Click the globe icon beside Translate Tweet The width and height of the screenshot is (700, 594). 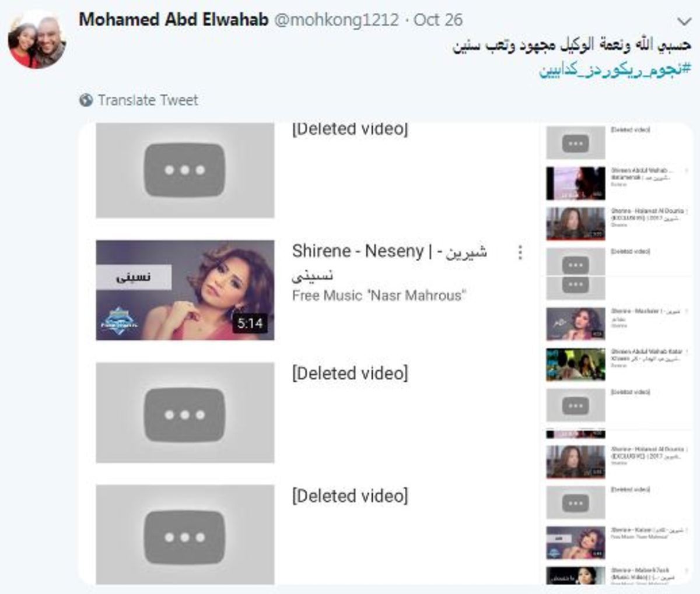(86, 100)
